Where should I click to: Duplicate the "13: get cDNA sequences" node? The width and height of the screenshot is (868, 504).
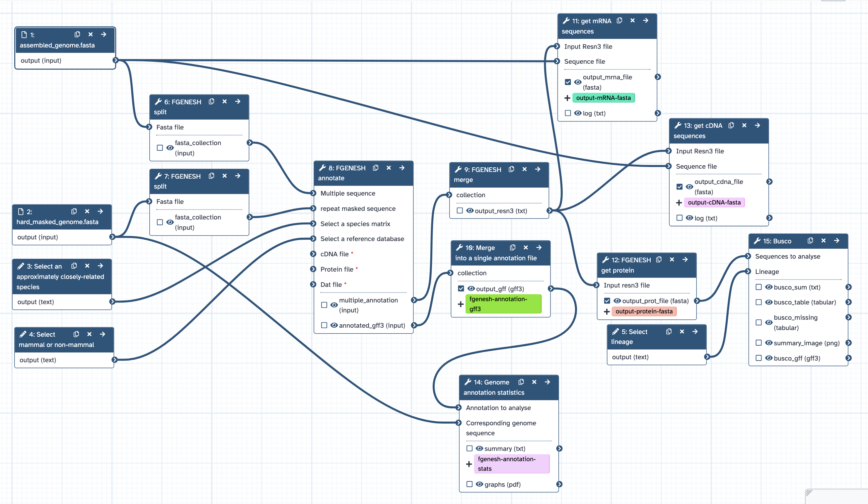731,126
